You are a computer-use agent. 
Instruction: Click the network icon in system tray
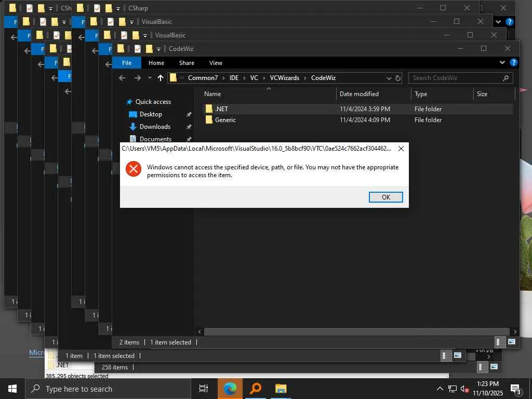click(453, 389)
